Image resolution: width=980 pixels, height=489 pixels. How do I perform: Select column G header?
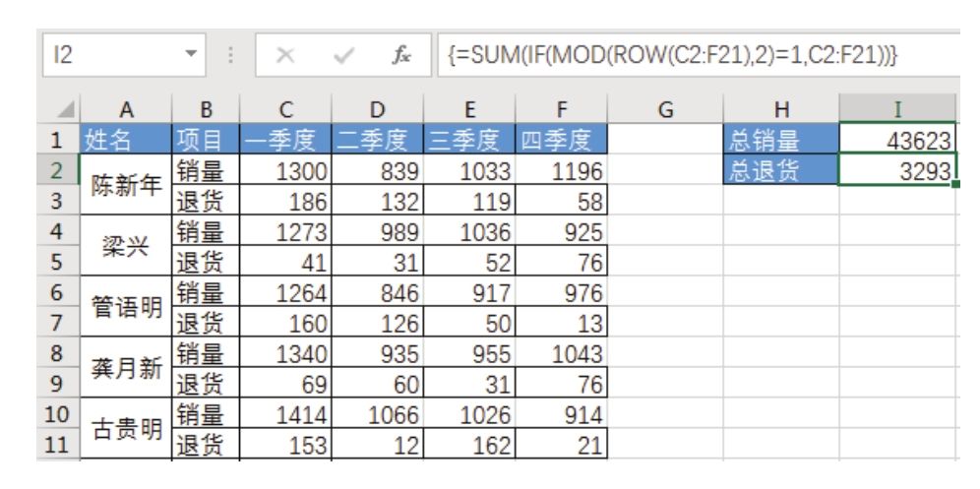pos(664,113)
